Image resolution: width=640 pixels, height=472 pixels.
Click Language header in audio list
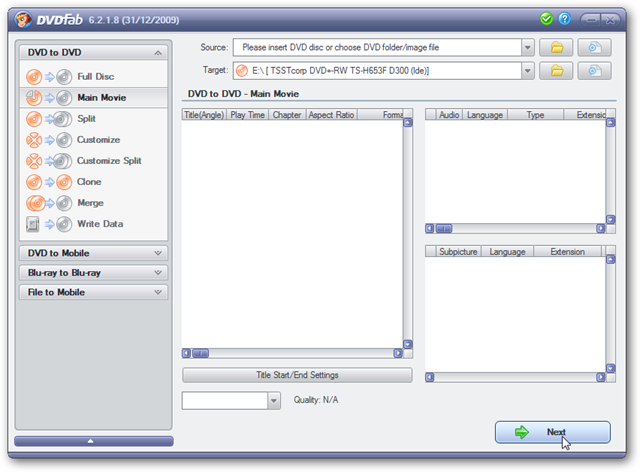[485, 115]
